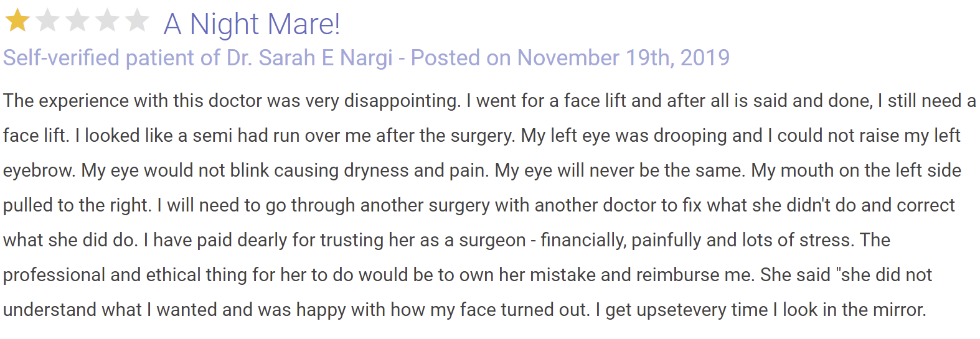
Task: Click the sentence starting 'The experience with this doctor'
Action: click(x=232, y=101)
